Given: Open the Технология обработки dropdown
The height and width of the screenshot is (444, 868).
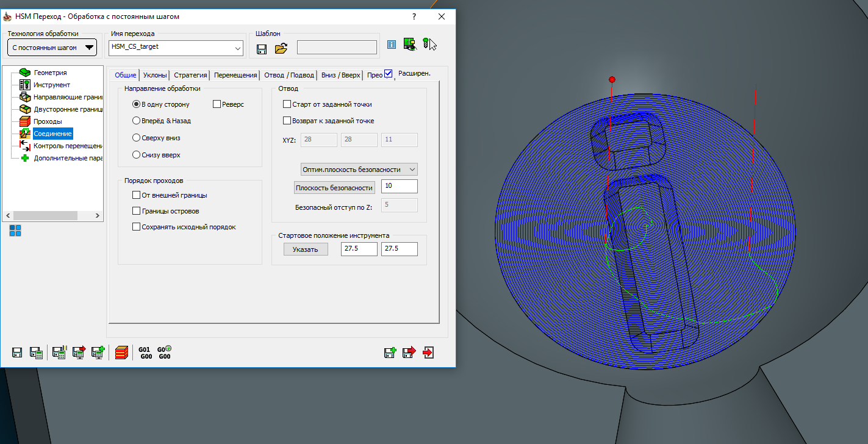Looking at the screenshot, I should [x=52, y=47].
